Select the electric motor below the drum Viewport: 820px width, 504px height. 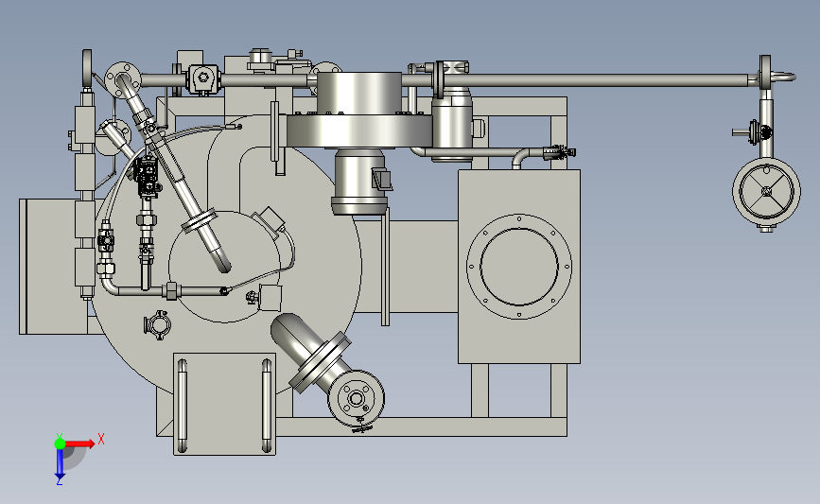(360, 182)
